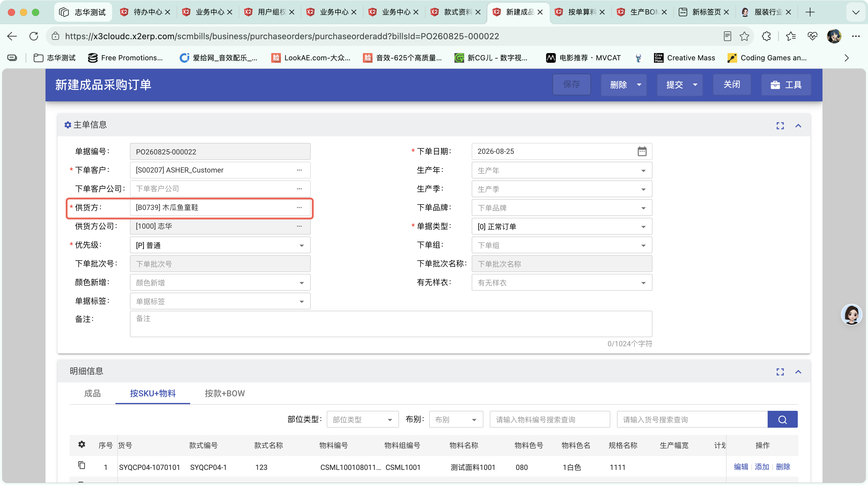Image resolution: width=868 pixels, height=485 pixels.
Task: Open the 有无样衣 dropdown
Action: coord(562,283)
